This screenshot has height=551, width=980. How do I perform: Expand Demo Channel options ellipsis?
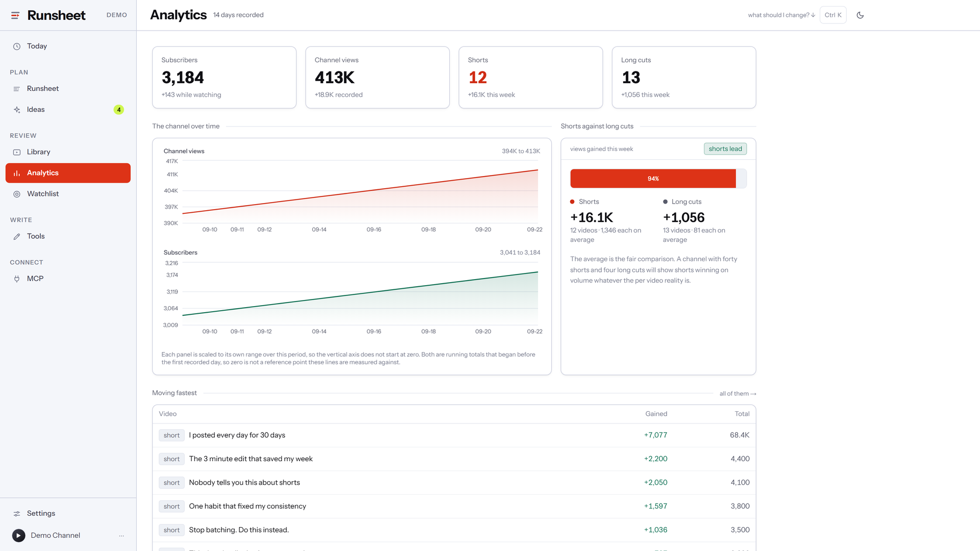121,536
